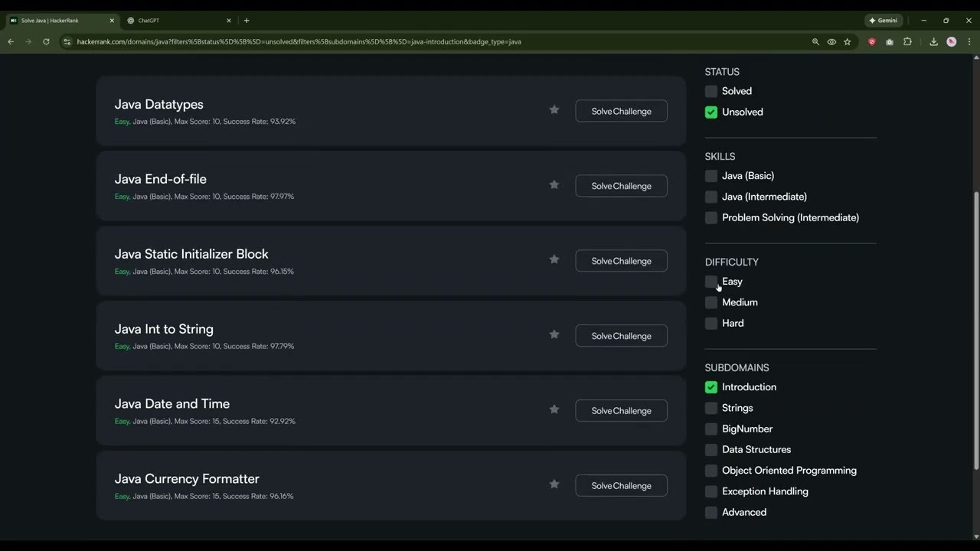
Task: Switch to the Solve Java HackerRank tab
Action: (x=61, y=21)
